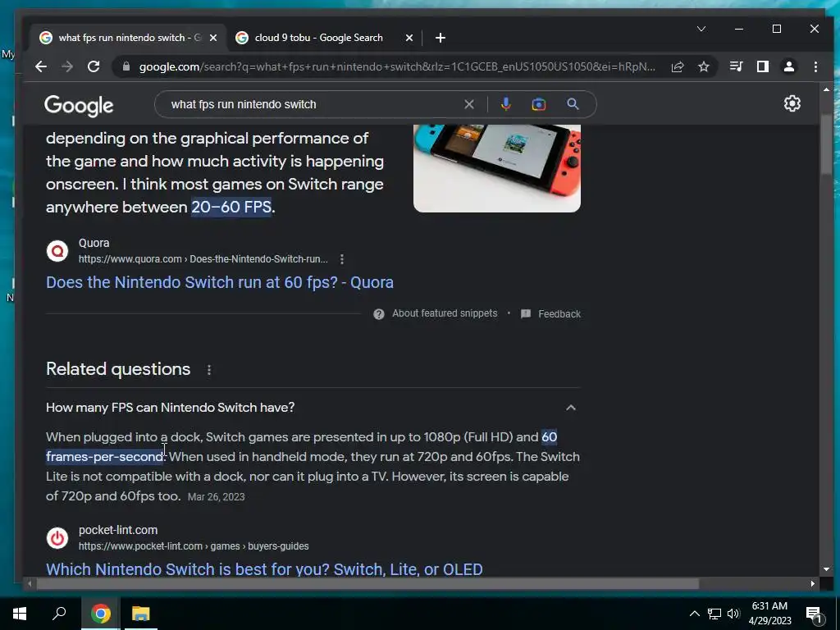Click the horizontal scrollbar thumb
Image resolution: width=840 pixels, height=630 pixels.
tap(367, 584)
